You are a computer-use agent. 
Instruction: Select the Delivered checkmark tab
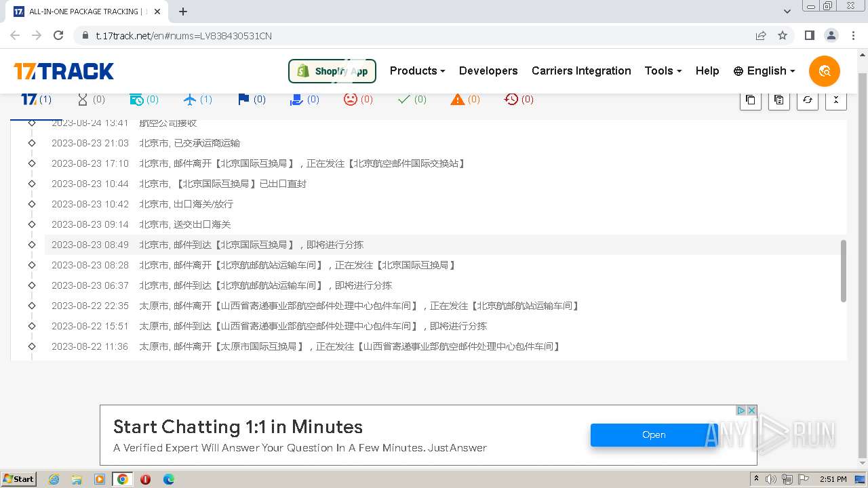(412, 100)
